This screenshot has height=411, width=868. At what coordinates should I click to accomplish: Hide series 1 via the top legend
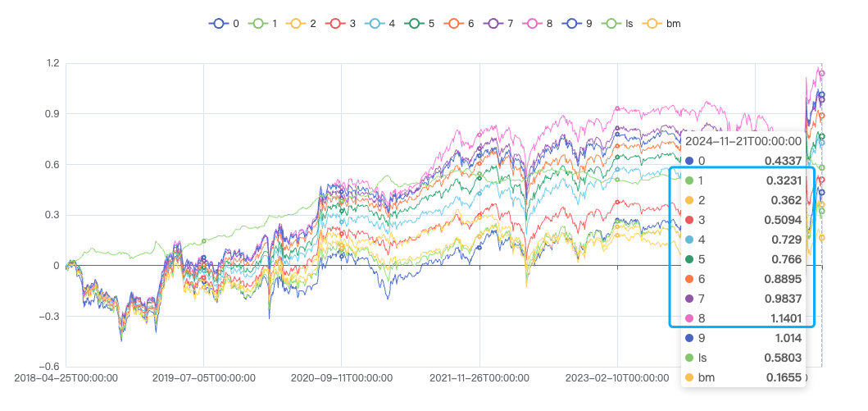257,24
